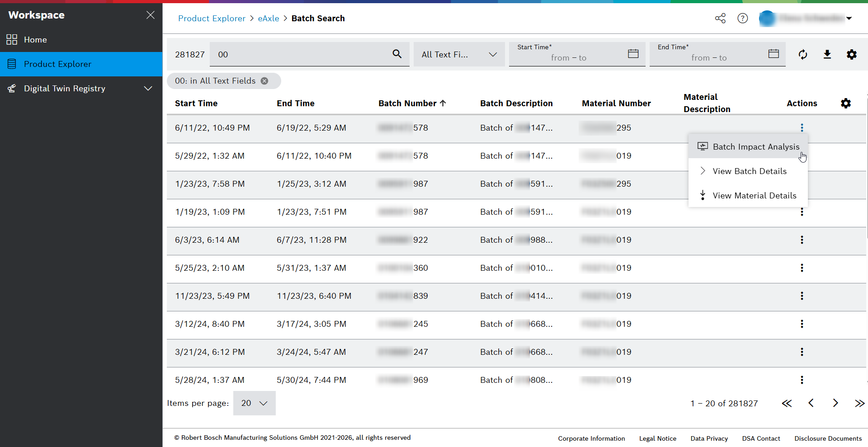
Task: Open actions menu for row 11/23/23, 5:49 PM
Action: point(802,296)
